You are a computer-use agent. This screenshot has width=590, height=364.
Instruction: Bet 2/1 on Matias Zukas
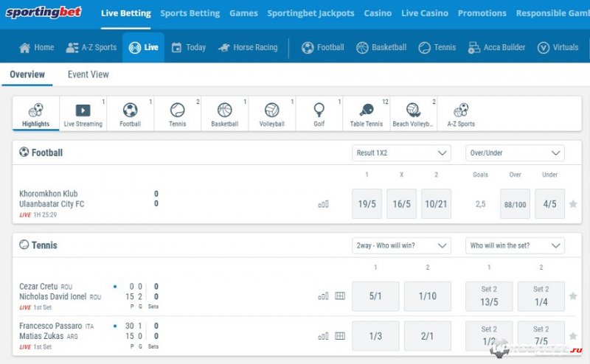pyautogui.click(x=428, y=336)
